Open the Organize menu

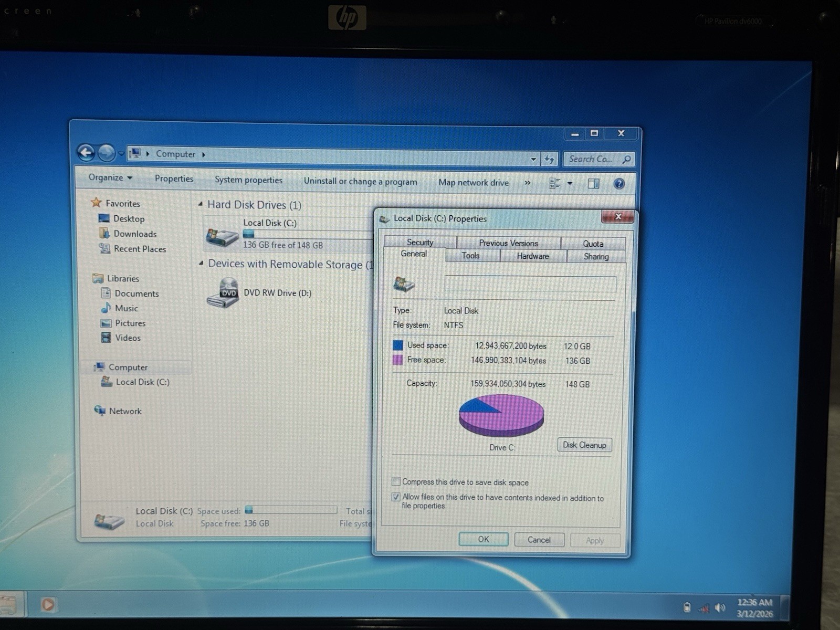pos(110,177)
